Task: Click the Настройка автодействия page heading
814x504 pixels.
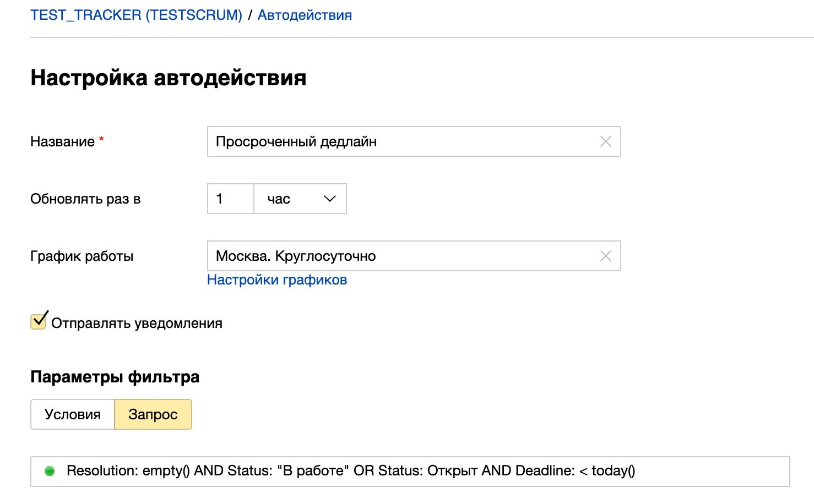Action: click(x=168, y=78)
